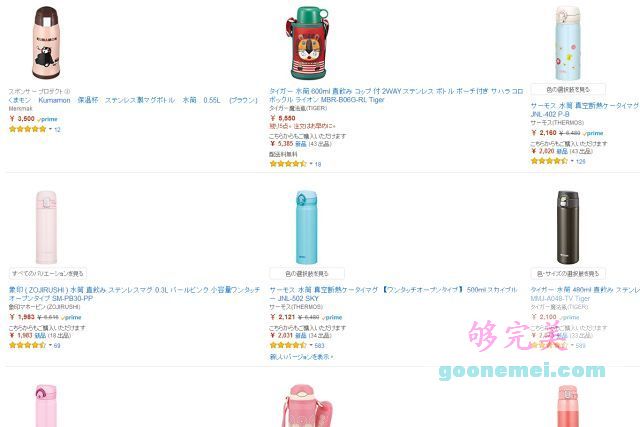Click the Thermos JNL-502 SKY product title
The height and width of the screenshot is (427, 640).
pyautogui.click(x=393, y=294)
